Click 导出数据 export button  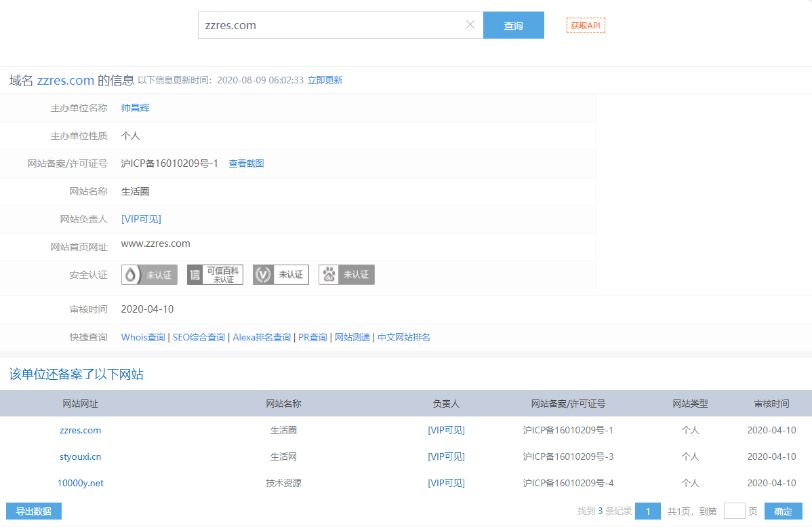pyautogui.click(x=34, y=511)
